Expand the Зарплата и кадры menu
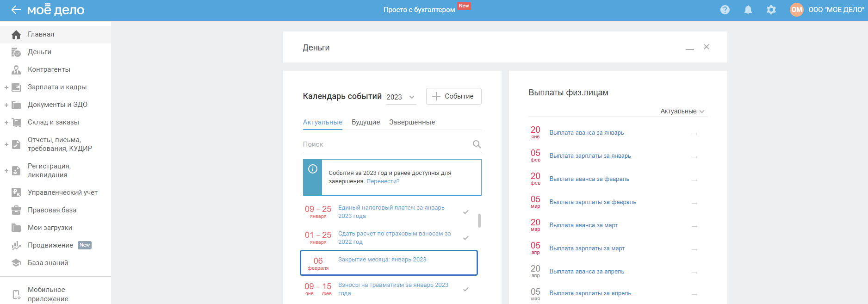Screen dimensions: 868x304 (6, 87)
